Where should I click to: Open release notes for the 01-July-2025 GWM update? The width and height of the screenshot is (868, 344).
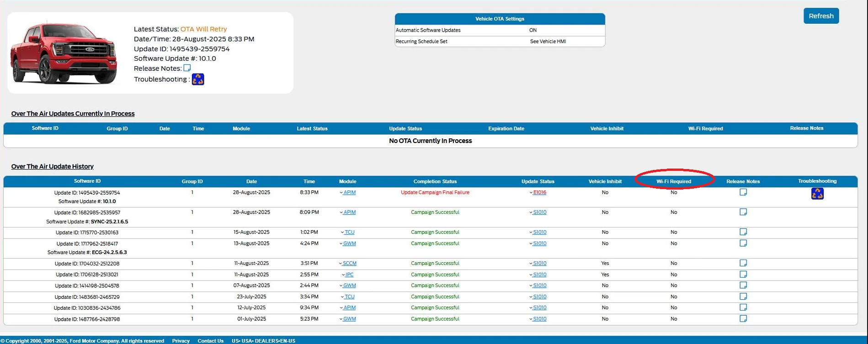(x=743, y=319)
